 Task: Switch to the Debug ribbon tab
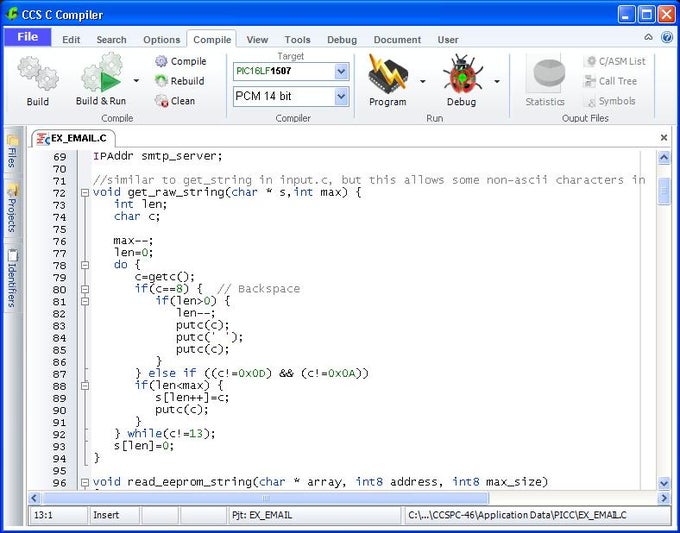click(x=342, y=39)
